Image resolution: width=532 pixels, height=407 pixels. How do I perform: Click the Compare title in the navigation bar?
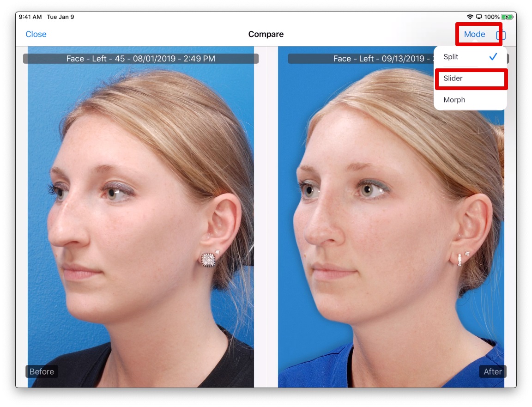point(266,34)
